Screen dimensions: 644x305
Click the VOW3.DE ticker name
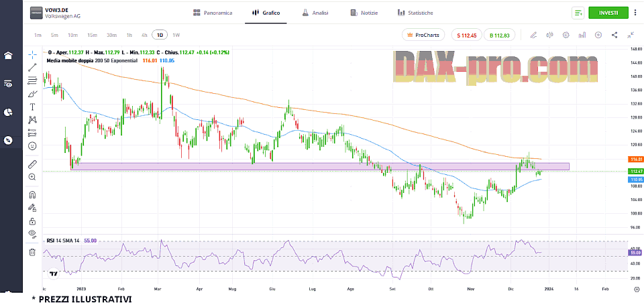(x=56, y=10)
